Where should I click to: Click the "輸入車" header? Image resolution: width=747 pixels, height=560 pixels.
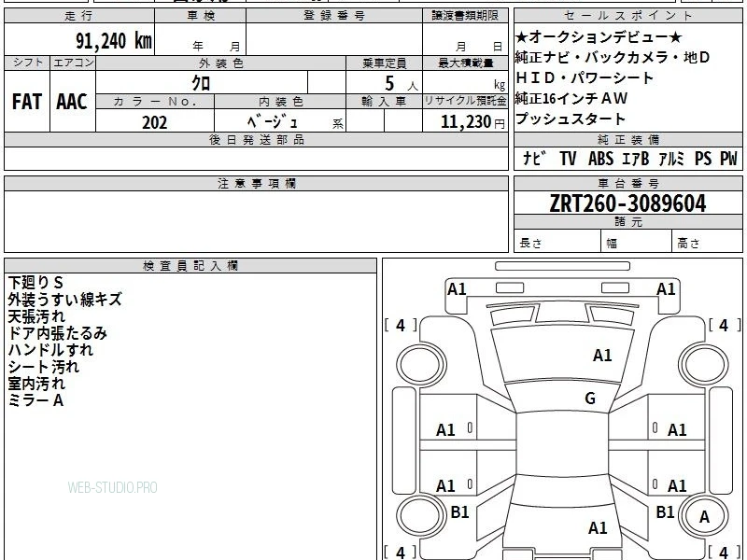point(384,102)
